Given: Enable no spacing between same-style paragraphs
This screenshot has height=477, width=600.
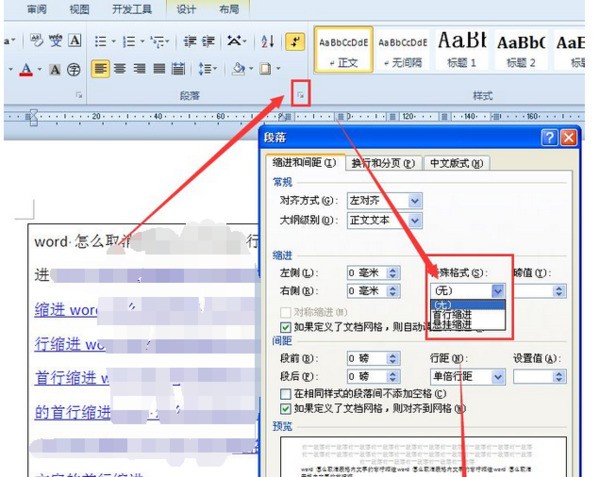Looking at the screenshot, I should coord(286,395).
